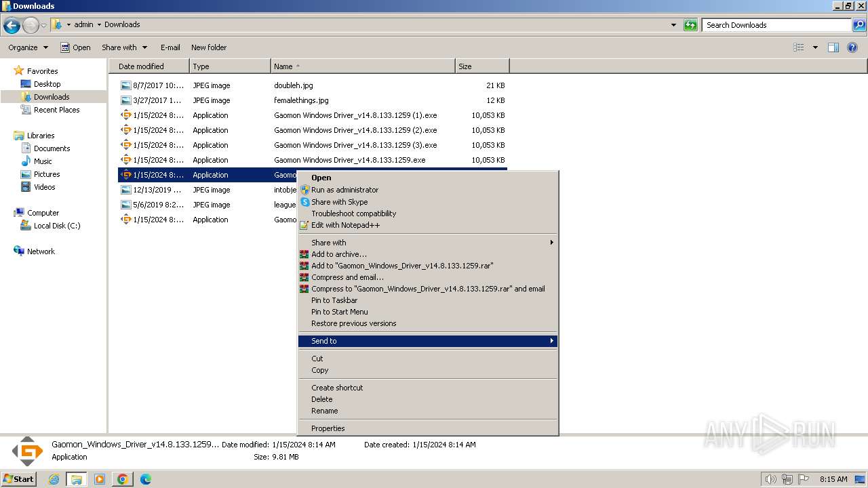Viewport: 868px width, 488px height.
Task: Choose Share with Skype
Action: [427, 202]
